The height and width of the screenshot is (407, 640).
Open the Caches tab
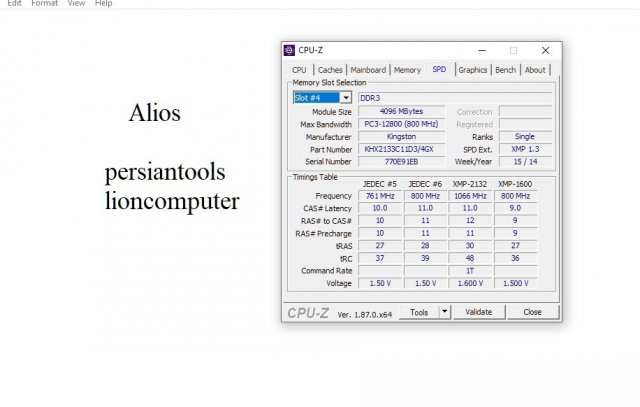tap(330, 70)
